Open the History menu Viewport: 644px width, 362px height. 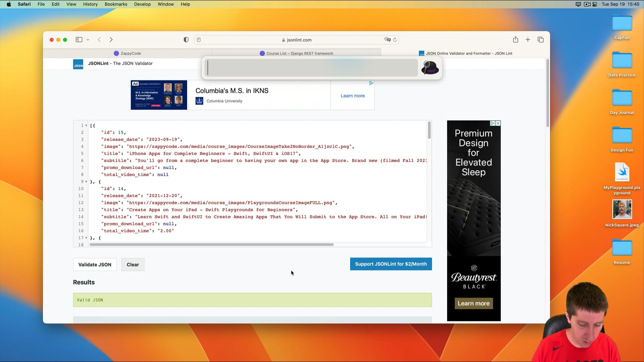coord(91,4)
